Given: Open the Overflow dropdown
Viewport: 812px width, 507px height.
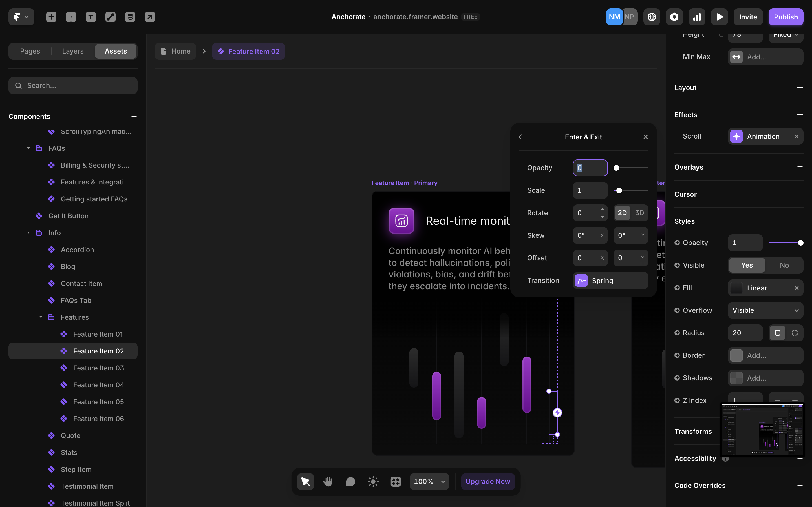Looking at the screenshot, I should pos(765,310).
